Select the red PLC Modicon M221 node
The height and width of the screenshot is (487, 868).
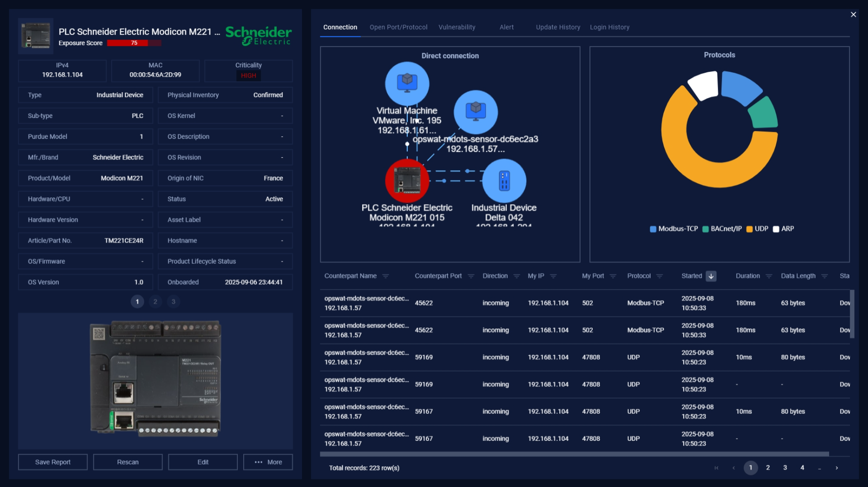point(407,180)
